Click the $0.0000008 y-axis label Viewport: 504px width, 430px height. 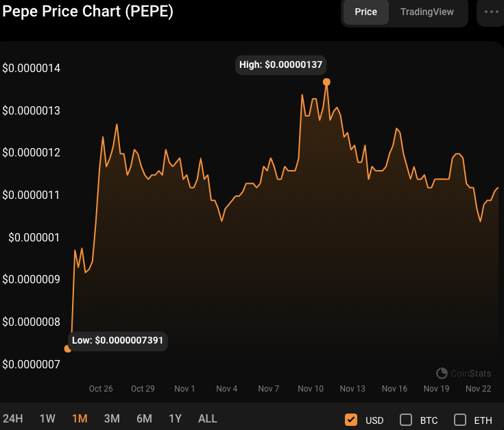(x=31, y=322)
